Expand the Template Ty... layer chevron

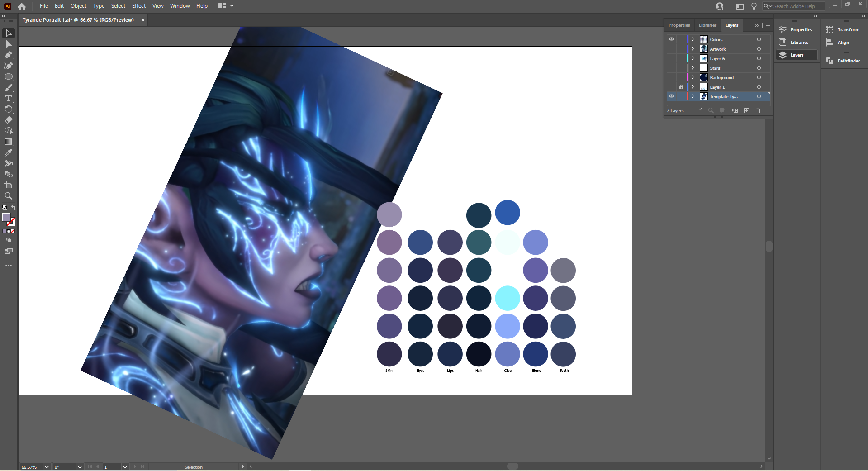pos(693,96)
